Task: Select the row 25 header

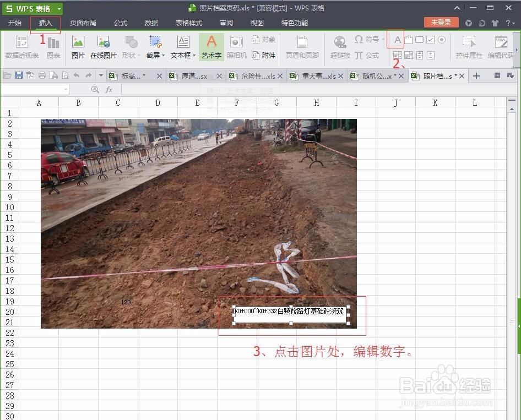Action: click(9, 364)
